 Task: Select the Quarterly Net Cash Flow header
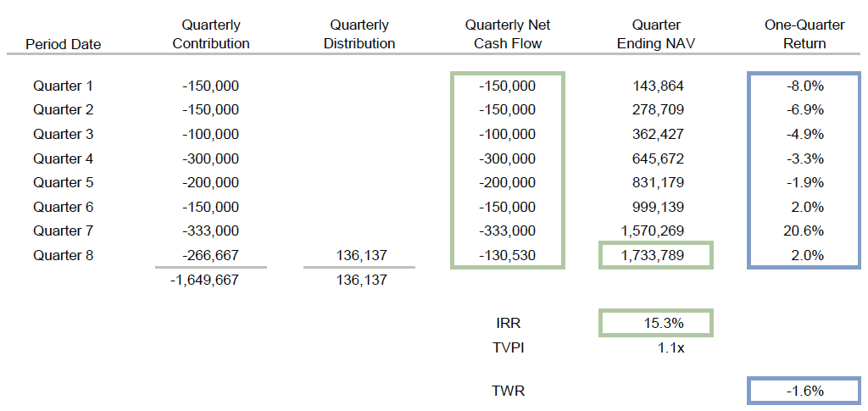[508, 35]
